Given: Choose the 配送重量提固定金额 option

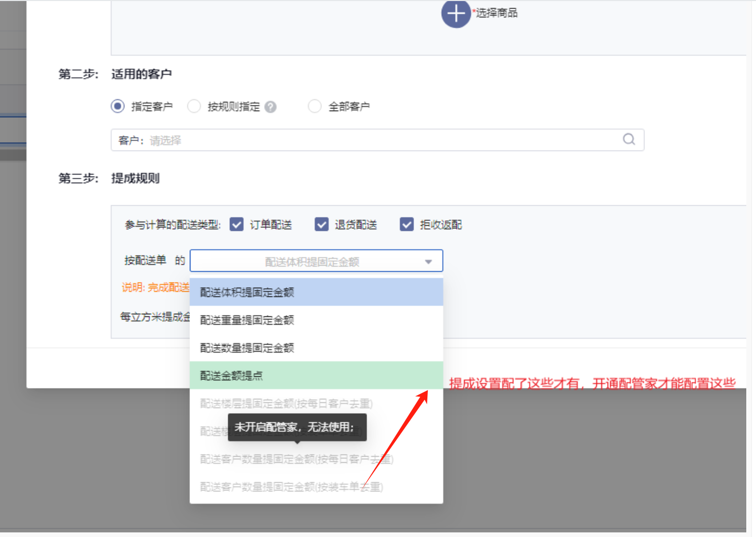Looking at the screenshot, I should [247, 320].
